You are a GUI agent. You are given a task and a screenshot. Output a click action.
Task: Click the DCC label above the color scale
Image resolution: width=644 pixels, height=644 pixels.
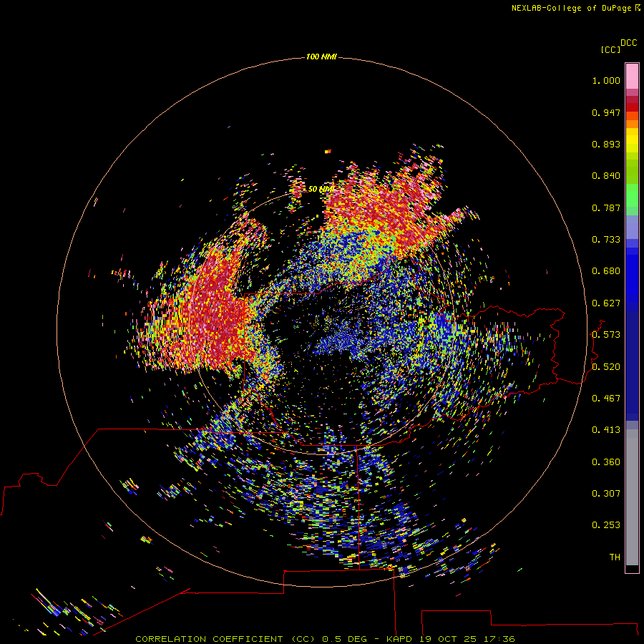tap(628, 43)
